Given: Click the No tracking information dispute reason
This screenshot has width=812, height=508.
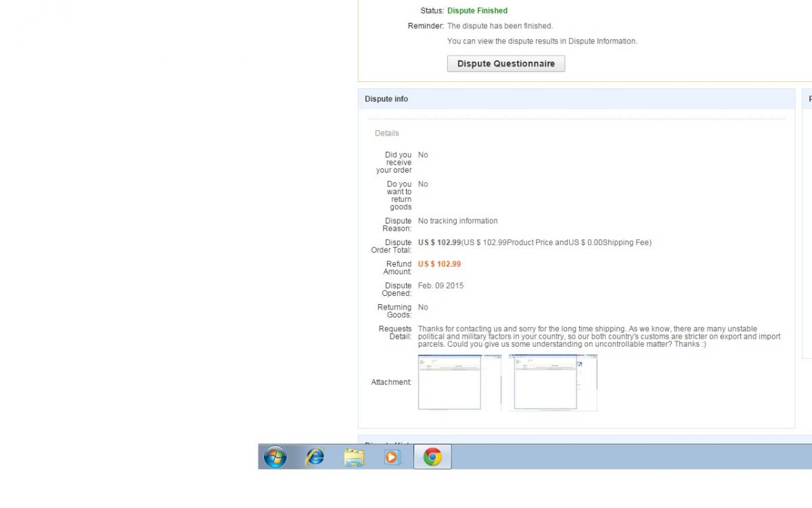Looking at the screenshot, I should [x=457, y=221].
